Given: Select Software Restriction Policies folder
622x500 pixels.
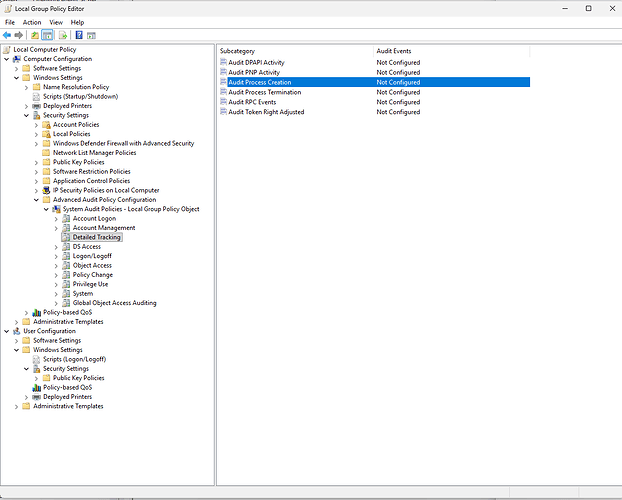Looking at the screenshot, I should click(92, 171).
